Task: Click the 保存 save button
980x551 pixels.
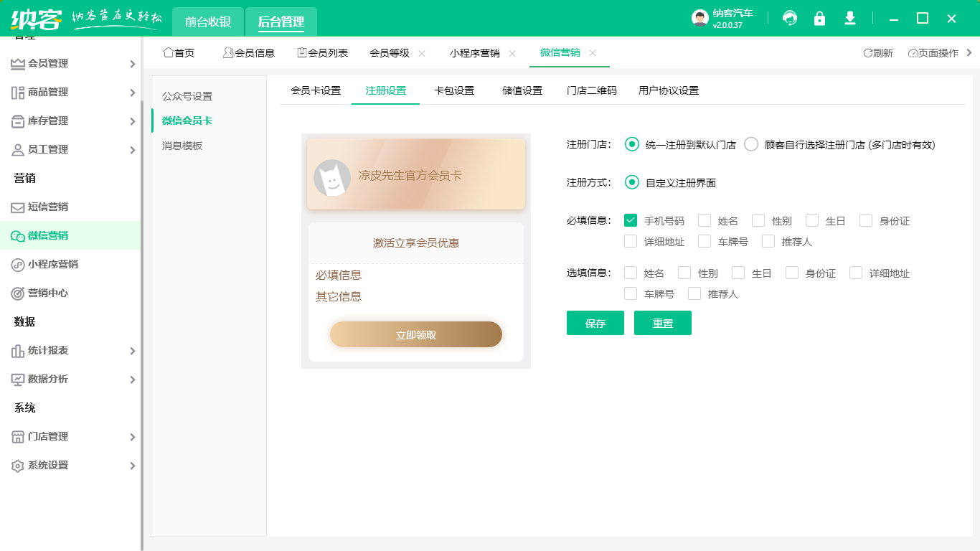Action: 595,323
